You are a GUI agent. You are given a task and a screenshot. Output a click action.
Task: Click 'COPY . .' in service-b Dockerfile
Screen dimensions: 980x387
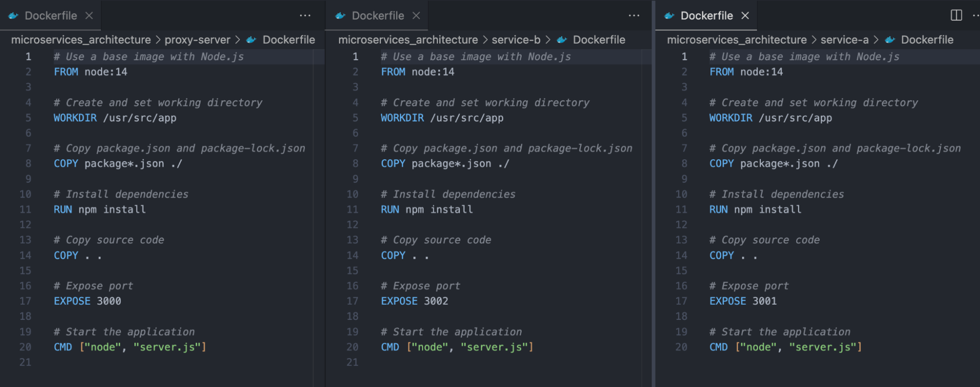(x=405, y=255)
